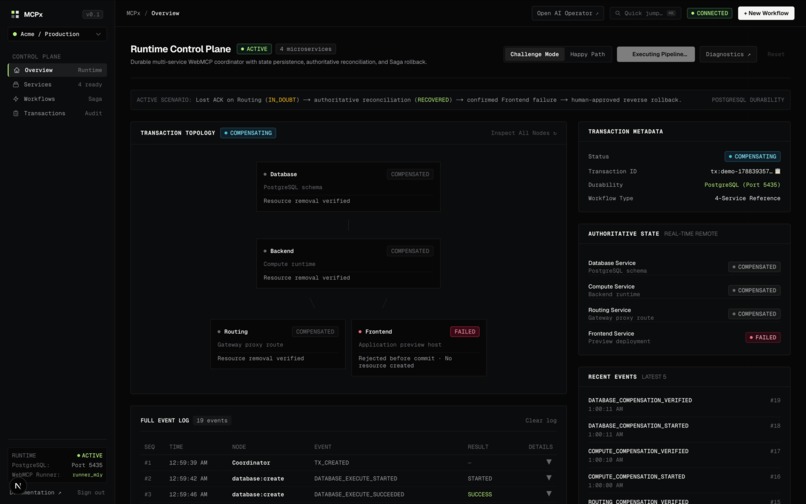Click the 4-Service Reference workflow type

pos(747,198)
